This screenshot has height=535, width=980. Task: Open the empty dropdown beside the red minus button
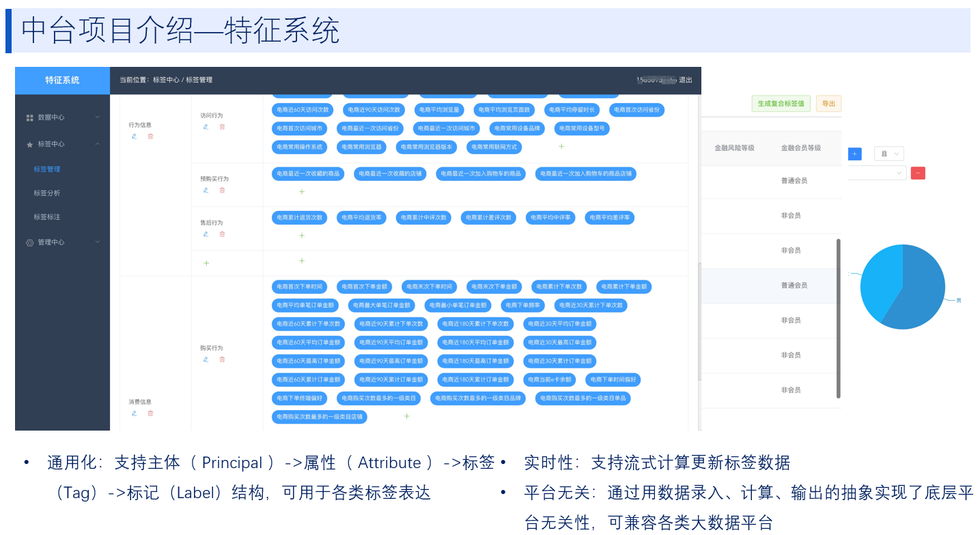coord(877,173)
